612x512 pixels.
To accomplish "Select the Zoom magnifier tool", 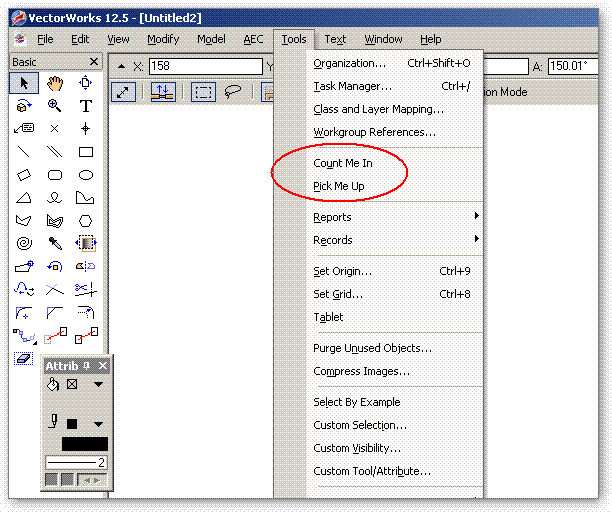I will click(54, 105).
